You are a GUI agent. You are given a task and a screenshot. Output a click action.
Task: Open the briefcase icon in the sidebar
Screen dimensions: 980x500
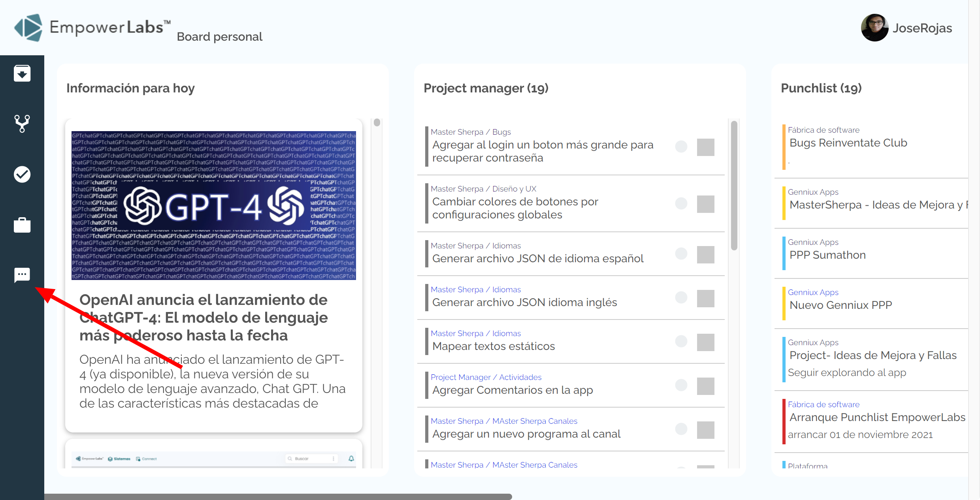pos(22,225)
